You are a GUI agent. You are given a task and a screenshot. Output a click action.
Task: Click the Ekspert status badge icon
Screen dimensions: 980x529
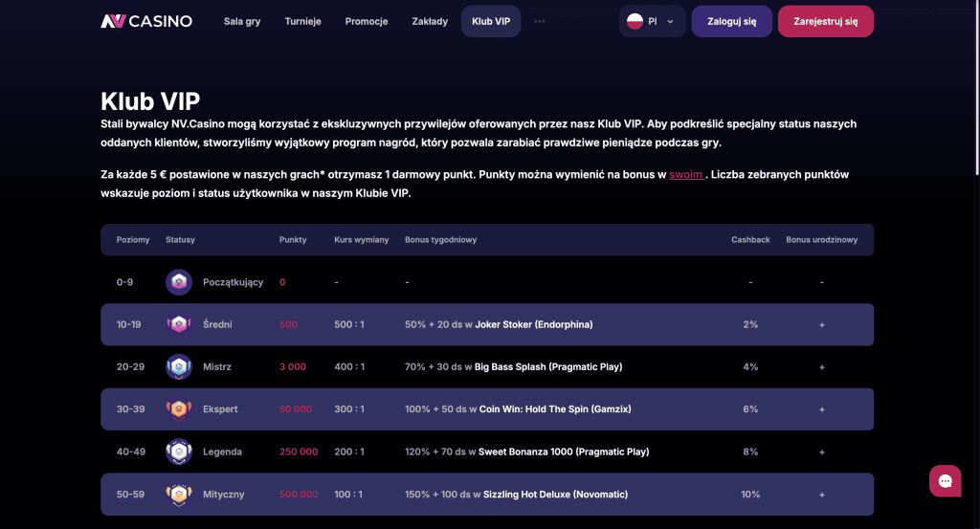coord(179,409)
